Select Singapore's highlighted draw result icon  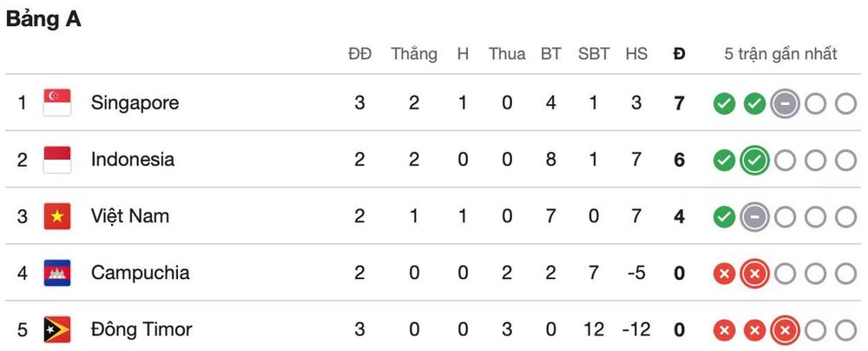pyautogui.click(x=785, y=103)
